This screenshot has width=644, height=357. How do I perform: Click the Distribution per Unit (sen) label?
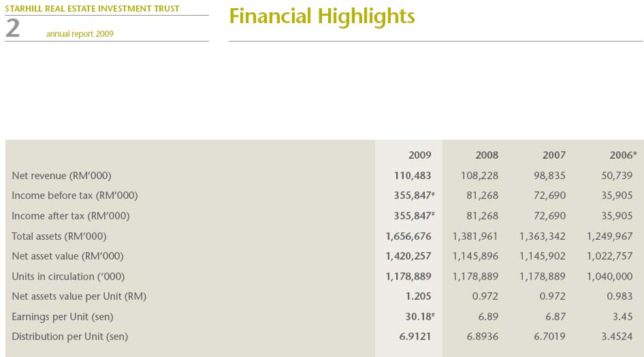[70, 337]
